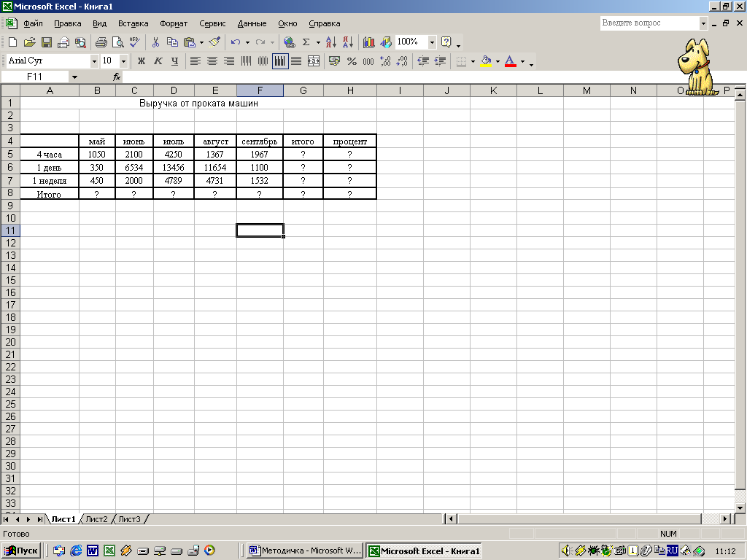The width and height of the screenshot is (747, 560).
Task: Apply the thousands separator 000 icon
Action: point(368,61)
